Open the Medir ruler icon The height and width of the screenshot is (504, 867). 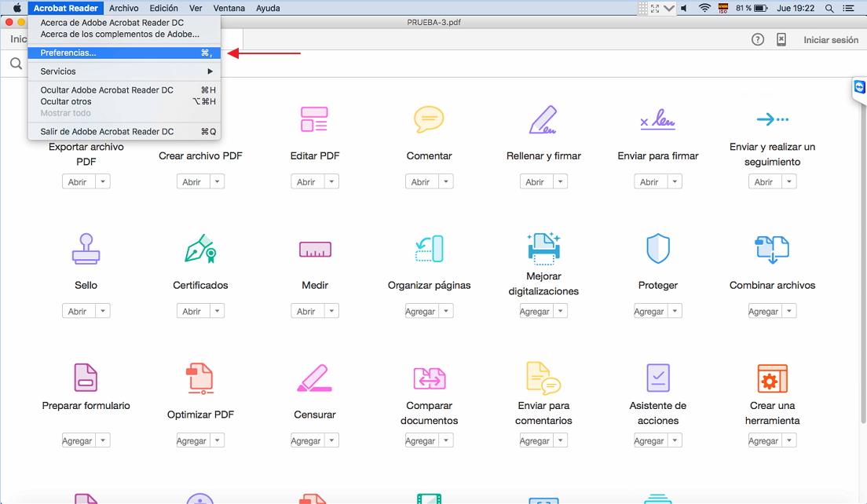[315, 249]
